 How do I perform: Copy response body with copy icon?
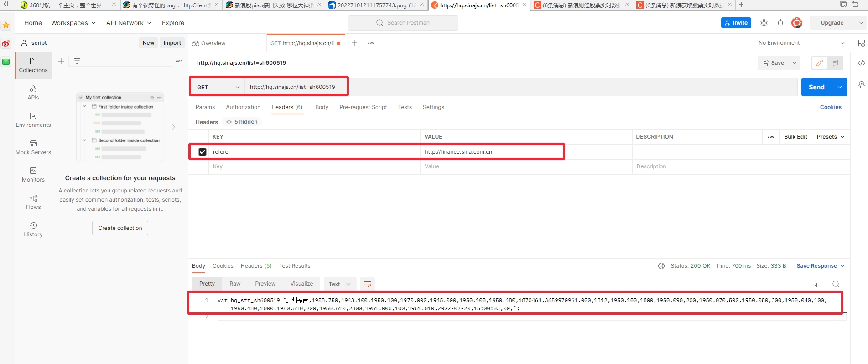818,284
